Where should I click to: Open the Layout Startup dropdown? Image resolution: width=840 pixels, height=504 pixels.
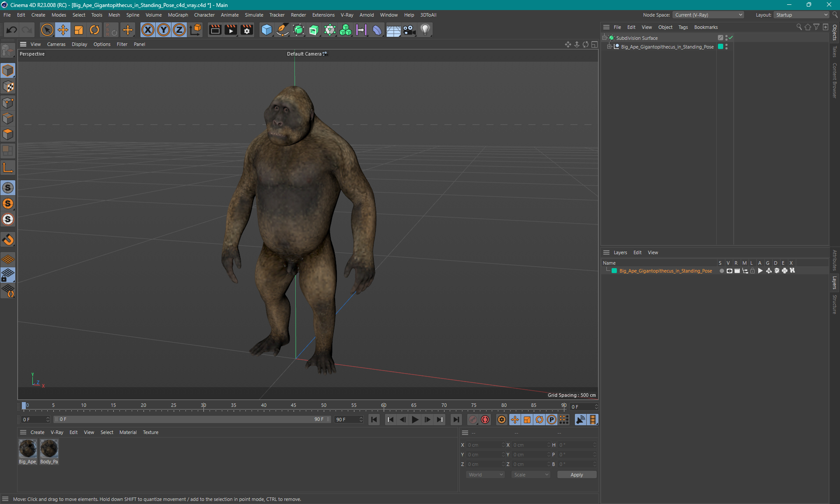tap(802, 15)
